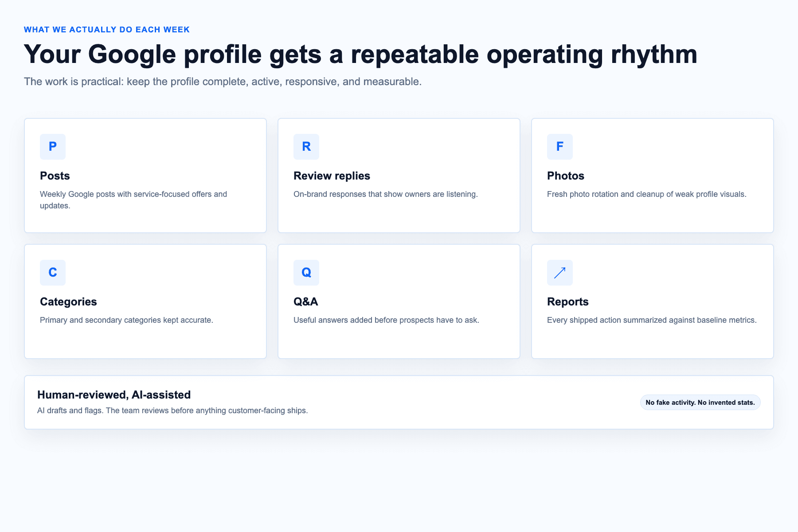Click the C icon for Categories
This screenshot has height=532, width=798.
(53, 273)
